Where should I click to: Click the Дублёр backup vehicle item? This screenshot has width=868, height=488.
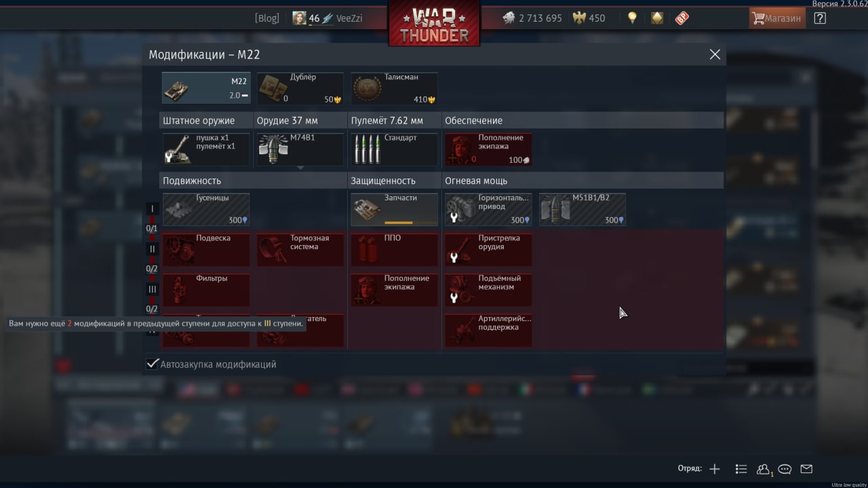click(300, 88)
